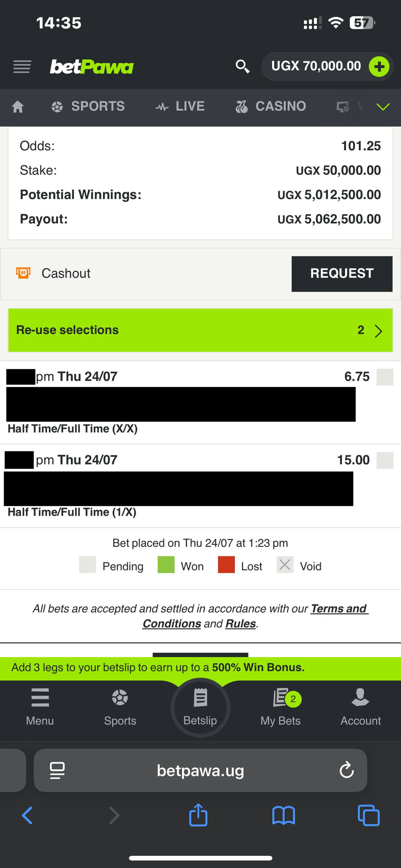The width and height of the screenshot is (401, 868).
Task: Expand Re-use selections chevron arrow
Action: (378, 331)
